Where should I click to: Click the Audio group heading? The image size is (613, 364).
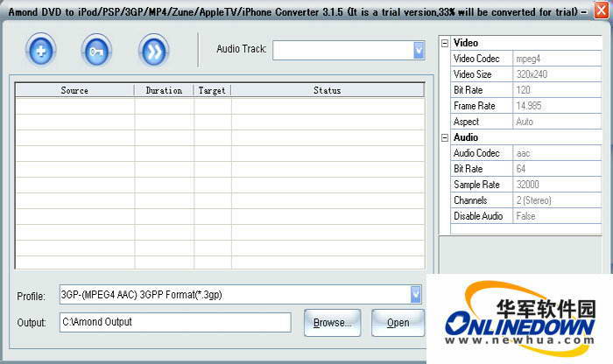point(466,137)
